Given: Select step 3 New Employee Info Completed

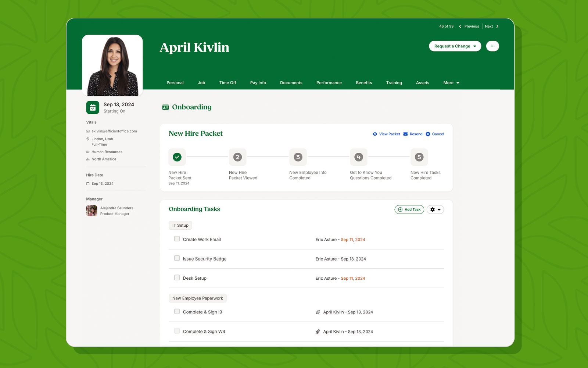Looking at the screenshot, I should coord(298,157).
